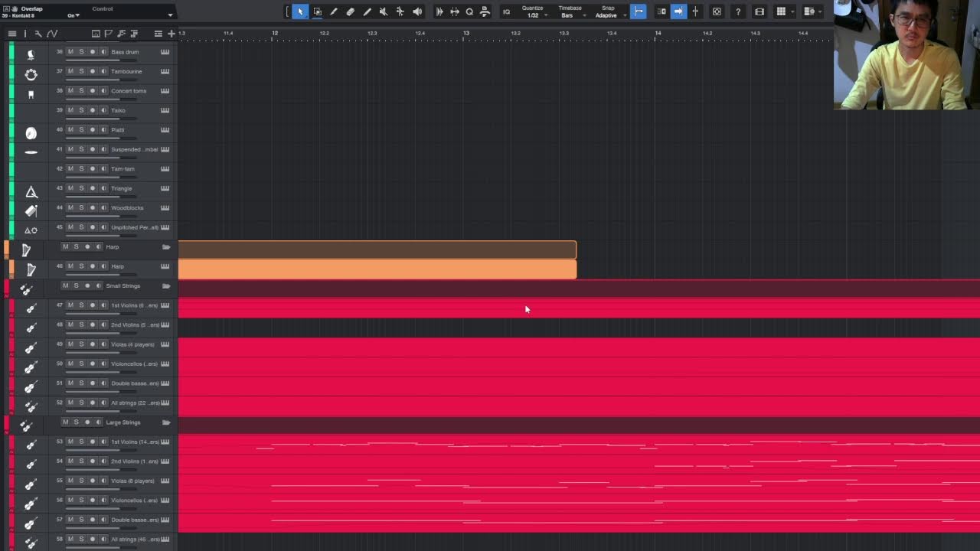Enable monitor on Piatti track

point(103,129)
